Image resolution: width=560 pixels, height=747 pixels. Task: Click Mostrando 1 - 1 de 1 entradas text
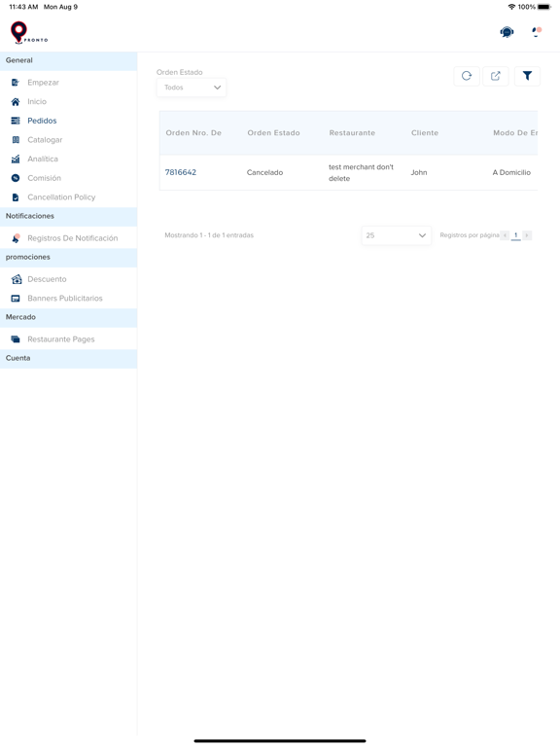coord(209,235)
